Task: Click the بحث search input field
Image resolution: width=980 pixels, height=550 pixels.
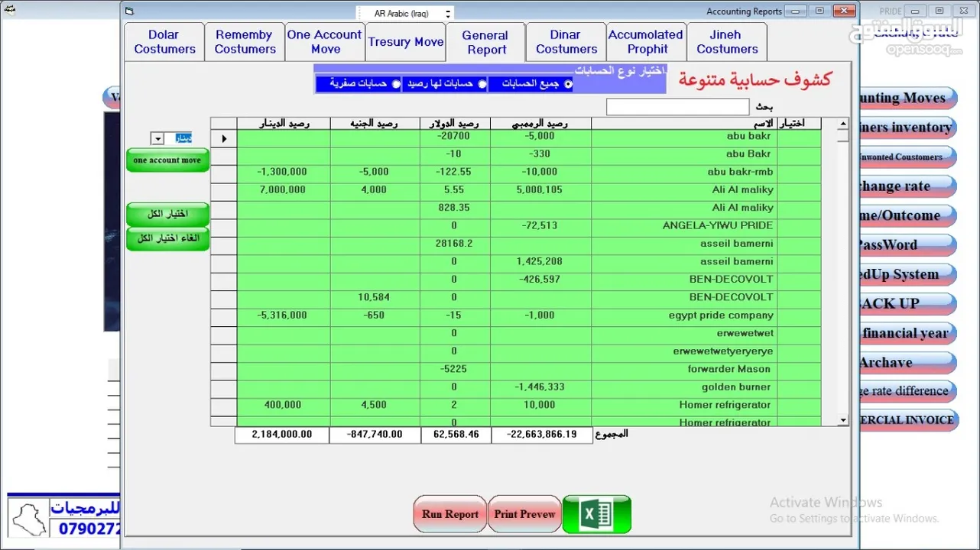Action: pyautogui.click(x=677, y=107)
